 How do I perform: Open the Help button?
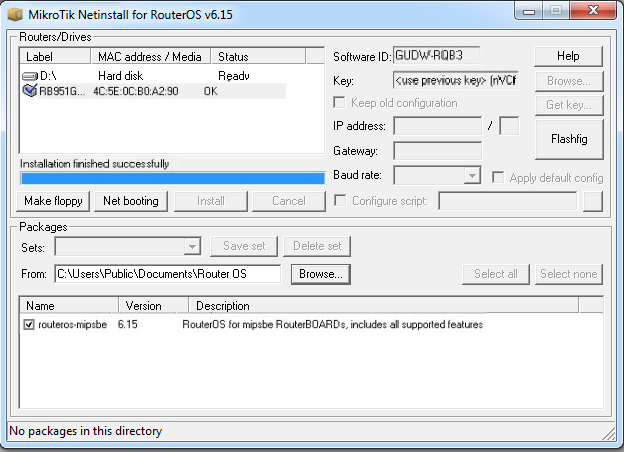[568, 56]
